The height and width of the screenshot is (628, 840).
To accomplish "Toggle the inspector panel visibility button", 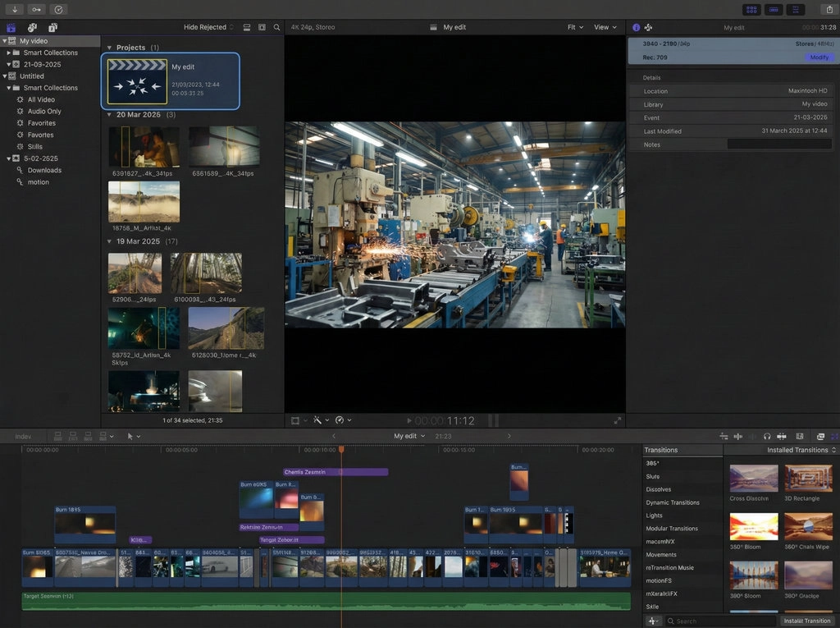I will (x=795, y=9).
